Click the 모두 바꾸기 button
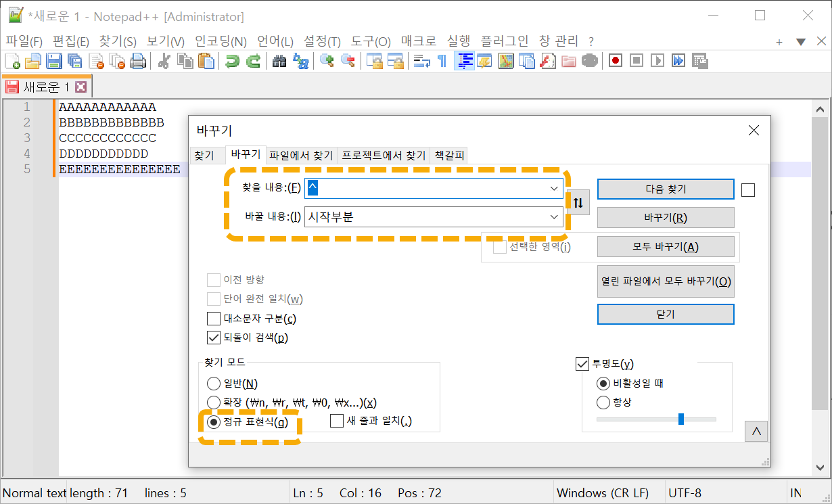Screen dimensions: 832x504 [665, 245]
